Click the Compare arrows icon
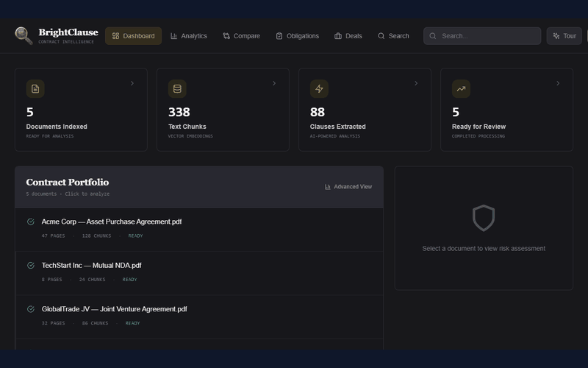 [x=226, y=36]
